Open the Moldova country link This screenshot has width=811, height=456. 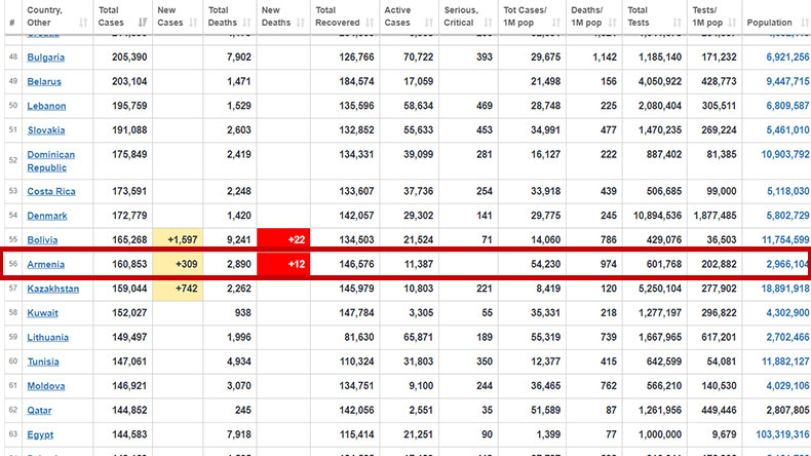pyautogui.click(x=46, y=386)
